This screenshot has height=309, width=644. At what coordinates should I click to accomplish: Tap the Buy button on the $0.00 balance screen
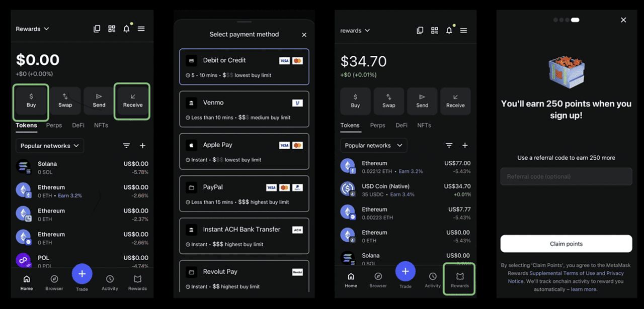coord(31,100)
